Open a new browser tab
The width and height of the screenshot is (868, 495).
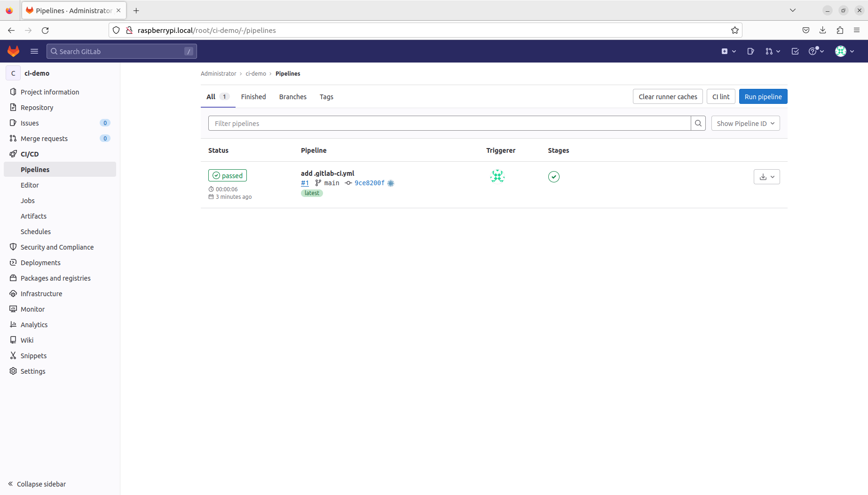pyautogui.click(x=136, y=10)
